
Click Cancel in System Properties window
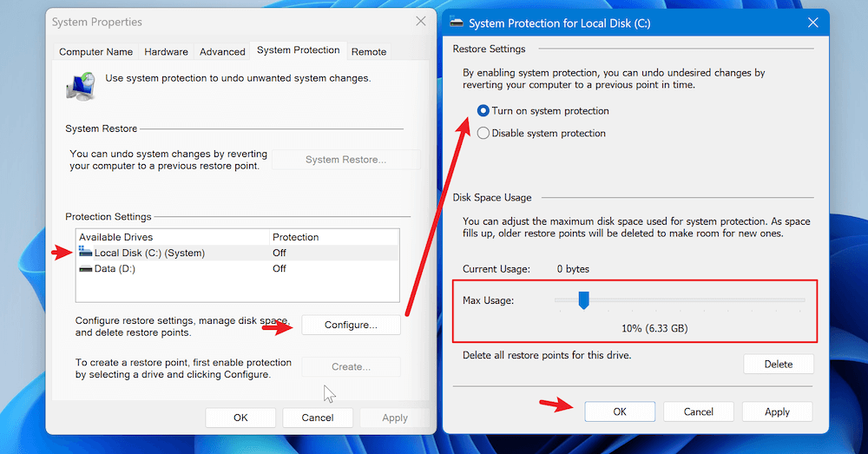[317, 418]
